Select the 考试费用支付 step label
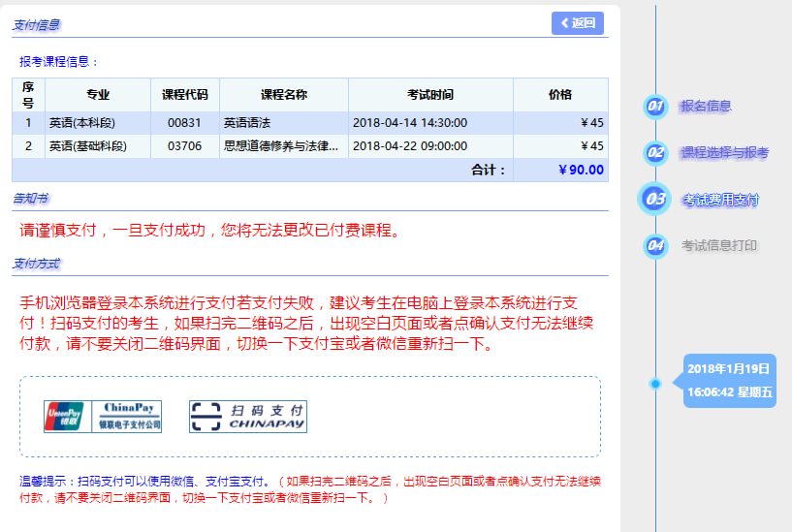The image size is (792, 532). click(x=719, y=200)
